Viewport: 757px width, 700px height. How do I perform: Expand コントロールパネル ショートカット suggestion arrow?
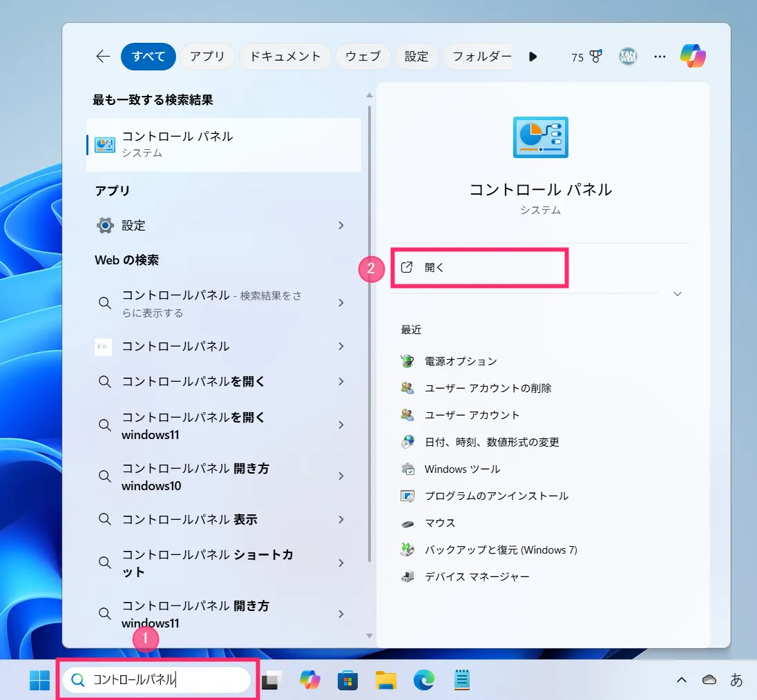click(x=341, y=563)
